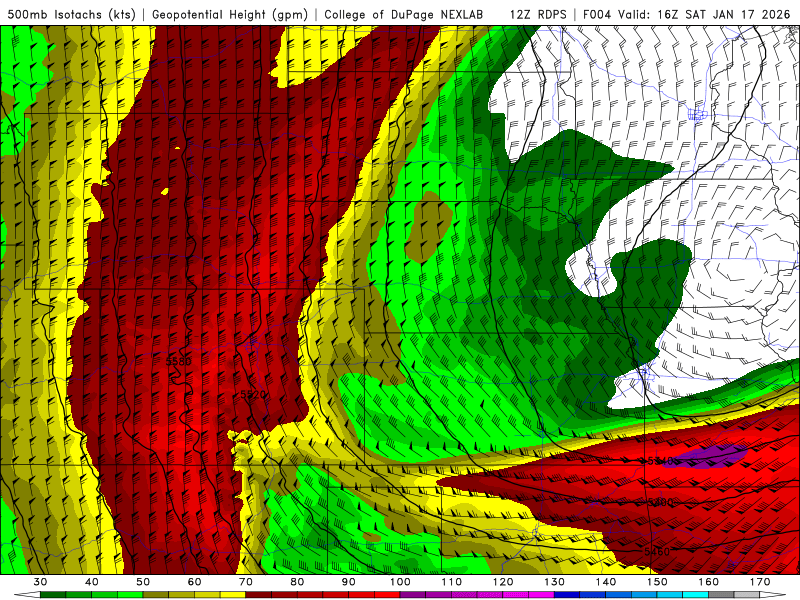
Task: Select the dark blue legend swatch at 130 kts
Action: coord(567,595)
